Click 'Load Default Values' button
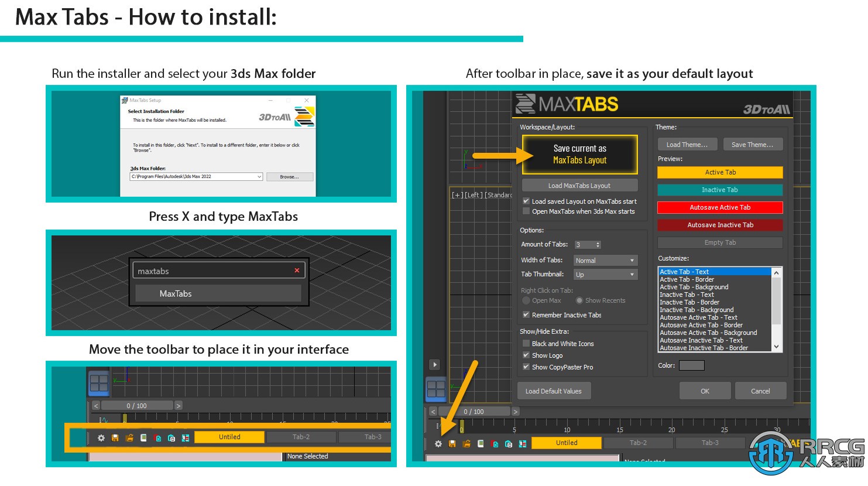Image resolution: width=868 pixels, height=486 pixels. pyautogui.click(x=554, y=391)
